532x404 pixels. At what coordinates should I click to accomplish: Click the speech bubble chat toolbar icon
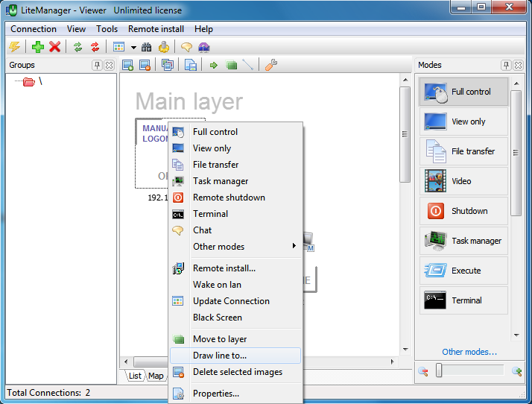pos(186,47)
